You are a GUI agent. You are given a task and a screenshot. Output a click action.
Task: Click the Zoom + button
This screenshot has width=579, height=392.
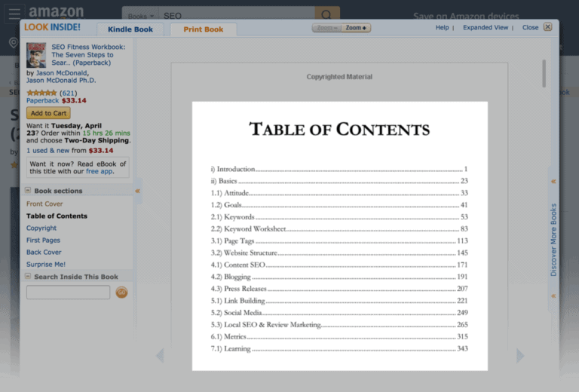point(356,28)
